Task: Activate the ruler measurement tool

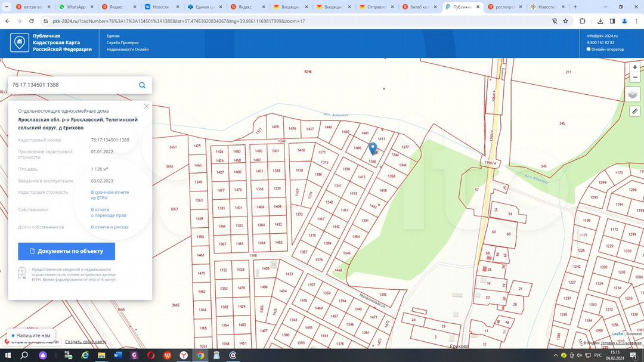Action: [x=634, y=112]
